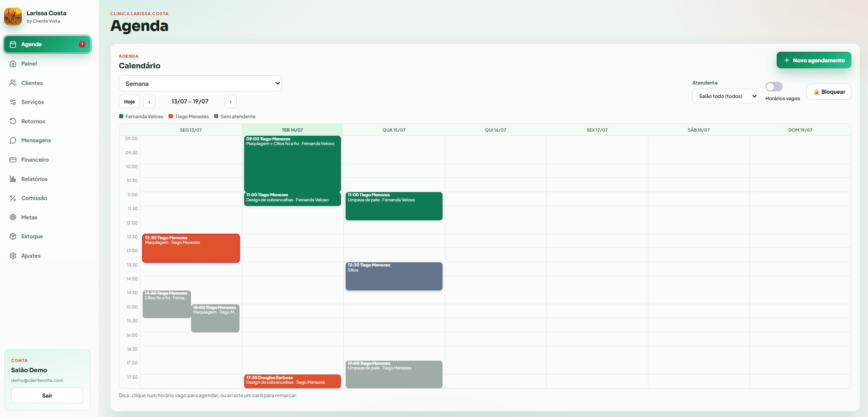Click the Comissão percent icon
The width and height of the screenshot is (868, 417).
tap(13, 198)
